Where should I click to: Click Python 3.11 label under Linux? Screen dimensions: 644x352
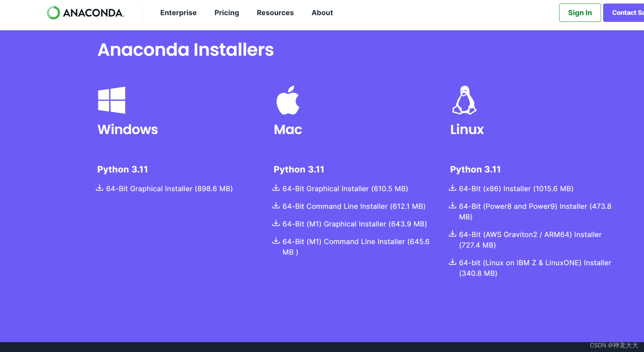(x=475, y=169)
